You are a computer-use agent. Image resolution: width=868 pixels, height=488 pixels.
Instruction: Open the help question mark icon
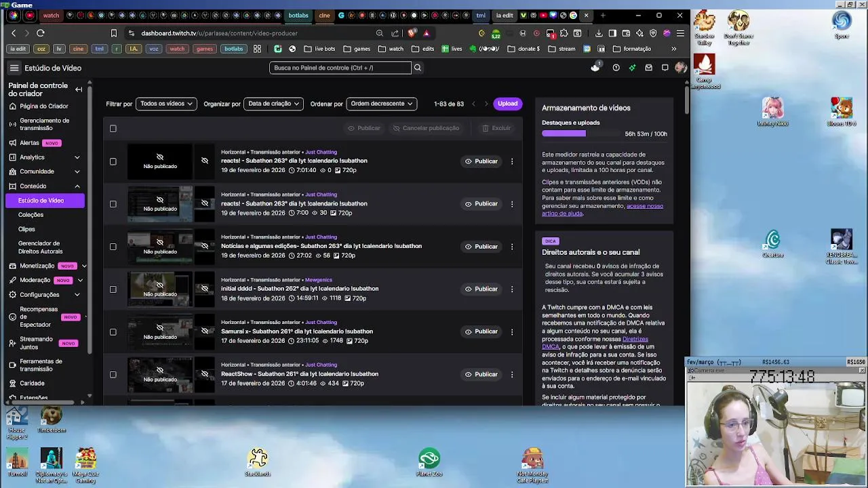click(x=616, y=68)
